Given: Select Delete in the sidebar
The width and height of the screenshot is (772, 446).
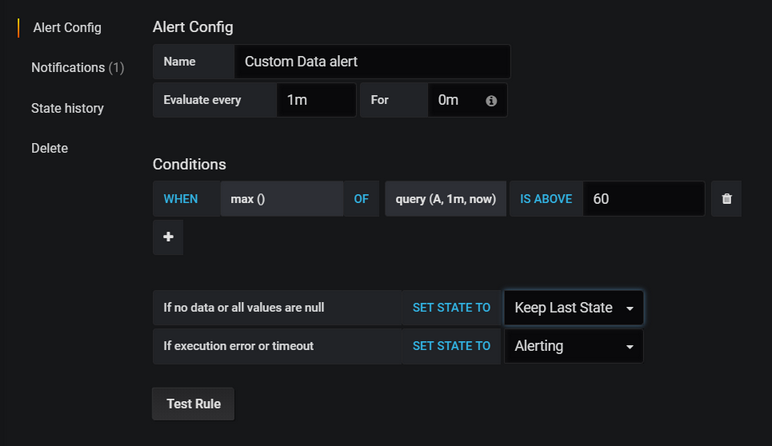Looking at the screenshot, I should [x=50, y=148].
